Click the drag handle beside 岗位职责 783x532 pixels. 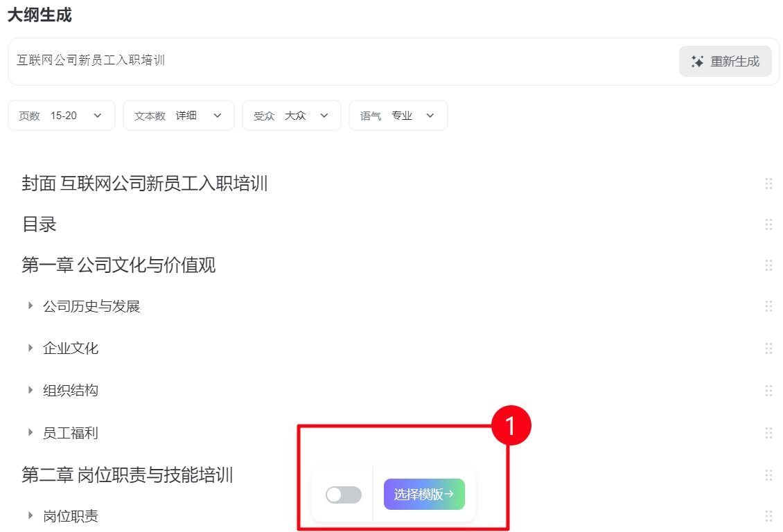click(768, 516)
